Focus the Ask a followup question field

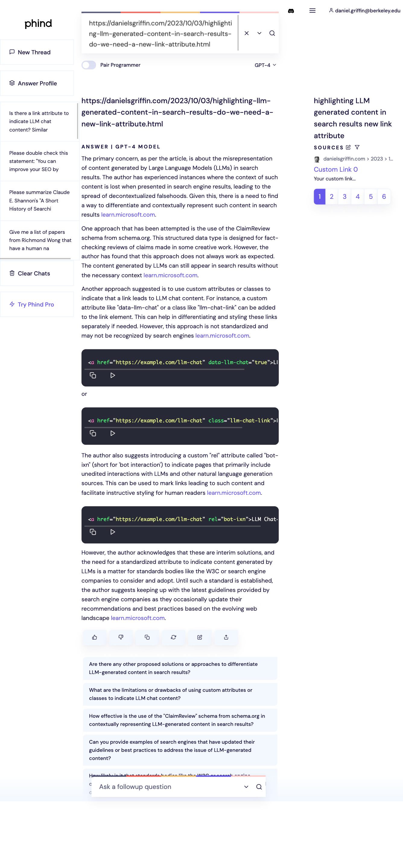point(169,787)
